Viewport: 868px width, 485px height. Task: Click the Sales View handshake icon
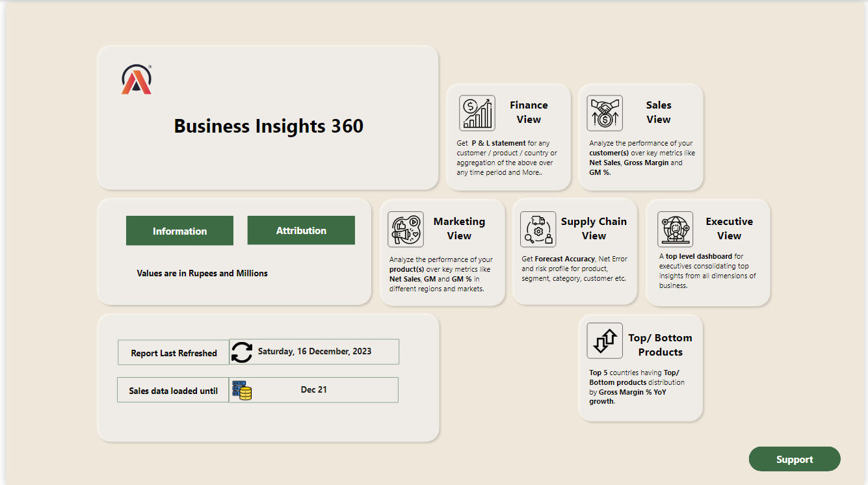click(x=604, y=113)
